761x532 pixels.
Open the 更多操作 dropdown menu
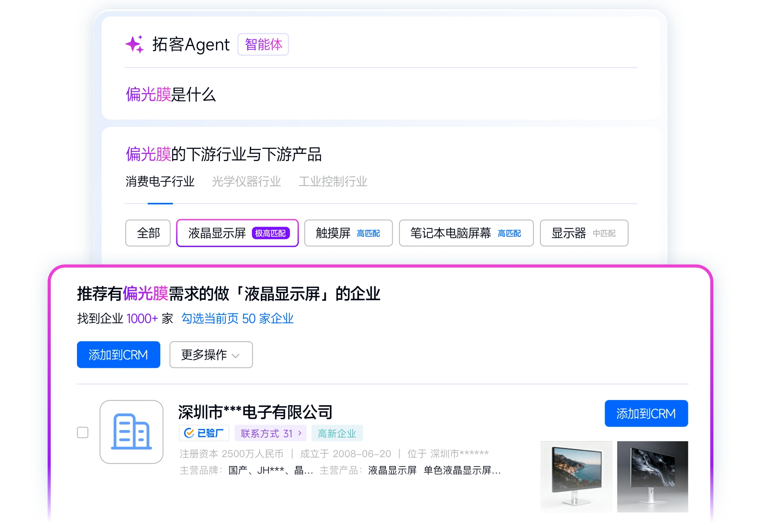(x=211, y=355)
